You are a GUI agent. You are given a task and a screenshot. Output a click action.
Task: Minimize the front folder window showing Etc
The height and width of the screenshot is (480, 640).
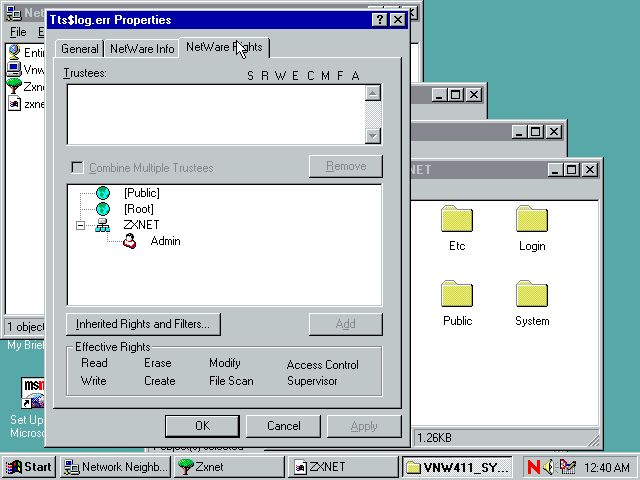point(555,170)
